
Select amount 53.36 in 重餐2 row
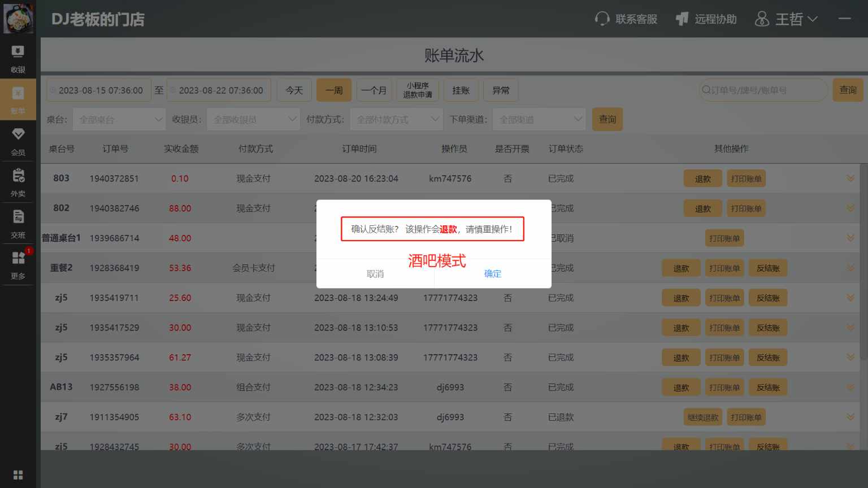(x=180, y=268)
